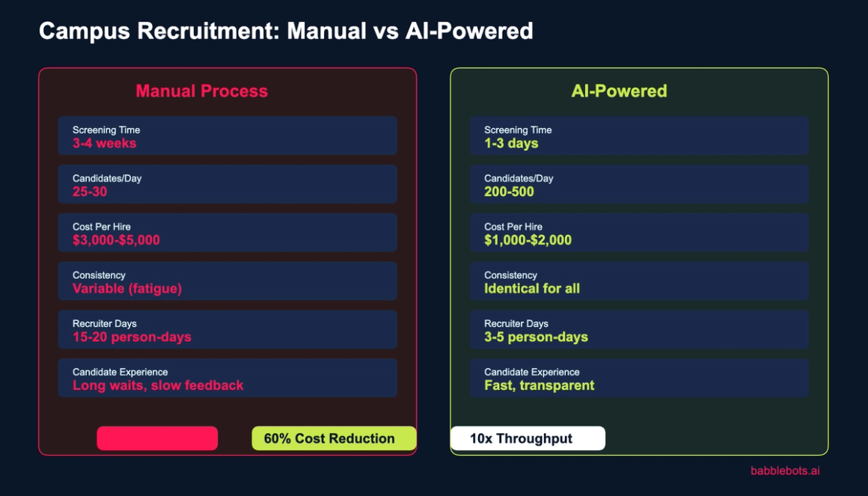
Task: Click the AI-Powered 'Candidate Experience' label
Action: [532, 372]
